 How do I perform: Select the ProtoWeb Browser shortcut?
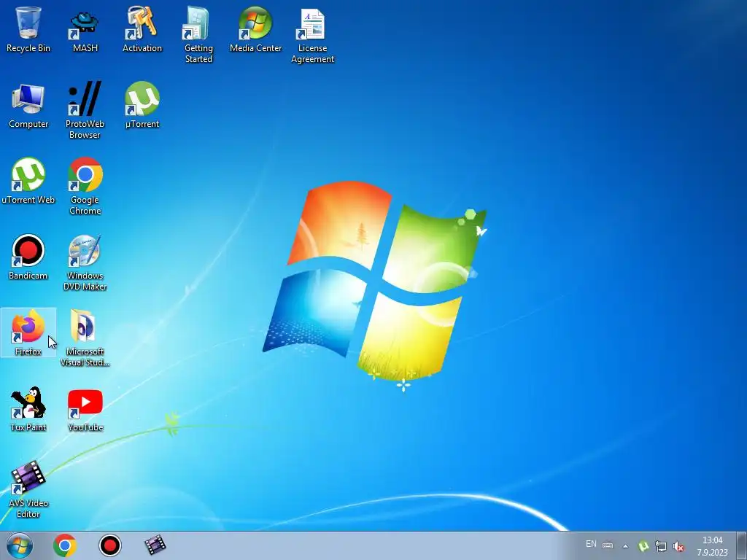click(x=85, y=111)
